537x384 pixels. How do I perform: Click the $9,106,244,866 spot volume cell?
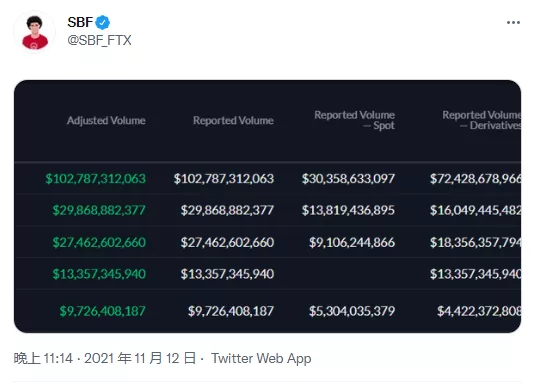[x=352, y=243]
